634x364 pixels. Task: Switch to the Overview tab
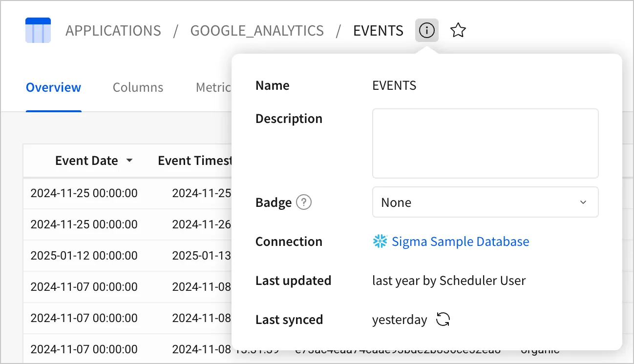pyautogui.click(x=53, y=87)
